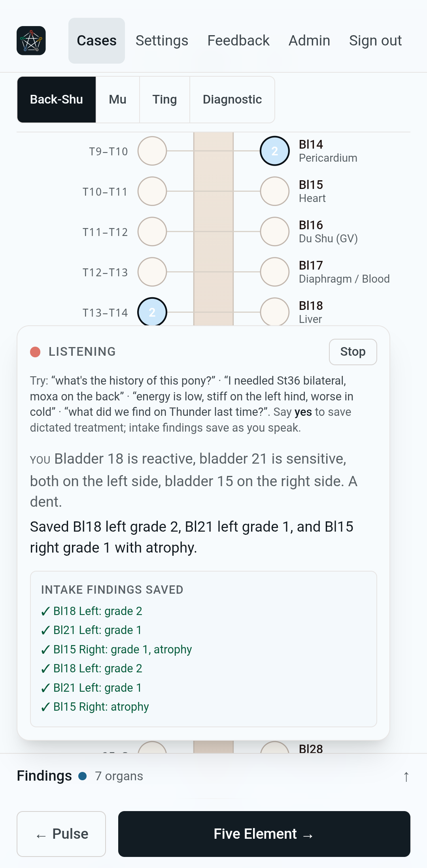
Task: Toggle the Bl15 Heart right point
Action: pyautogui.click(x=275, y=191)
